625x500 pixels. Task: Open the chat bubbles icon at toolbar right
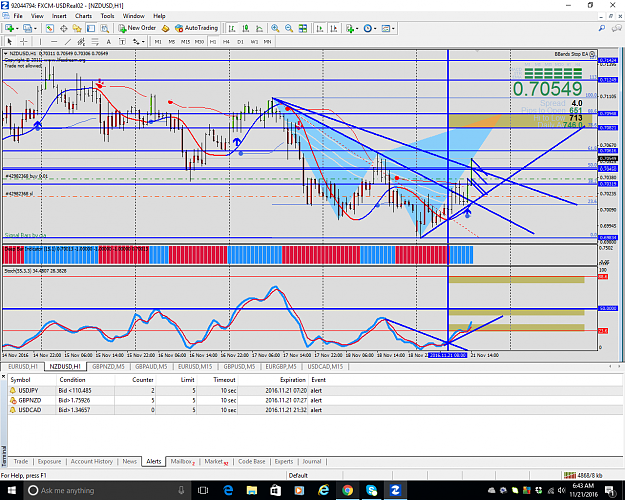point(617,28)
